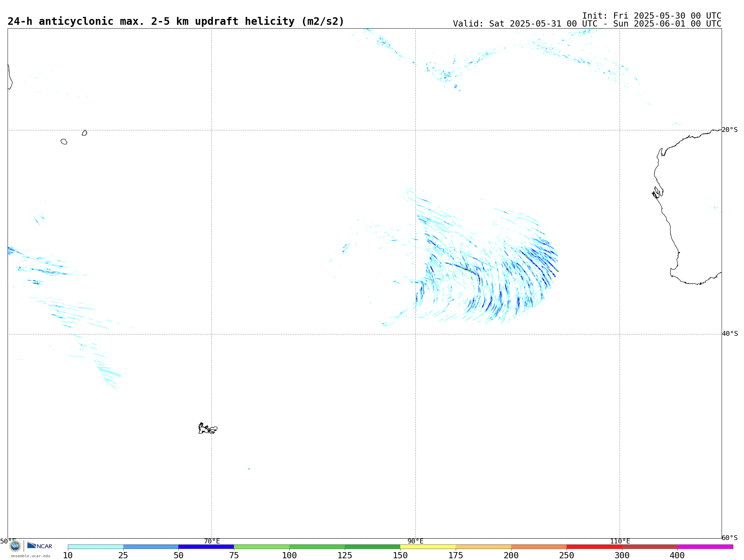Click the colorbar tick label 175
The image size is (744, 560).
click(456, 556)
